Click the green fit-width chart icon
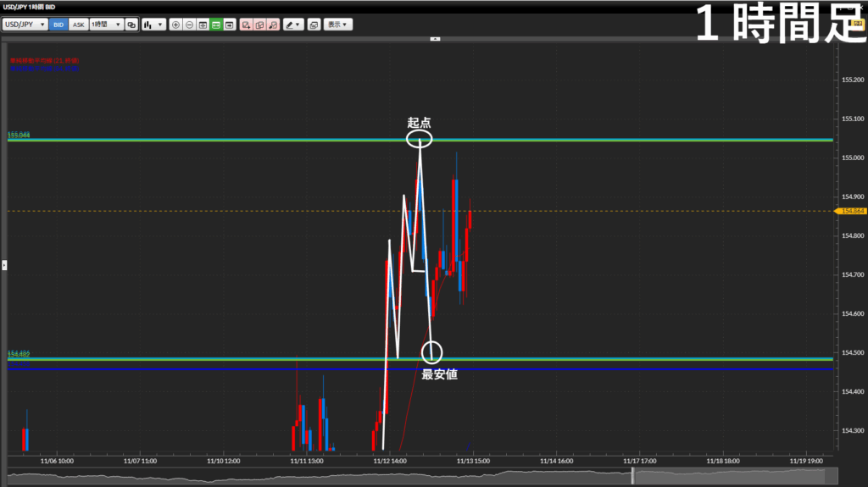Screen dimensions: 868x487 (x=216, y=25)
